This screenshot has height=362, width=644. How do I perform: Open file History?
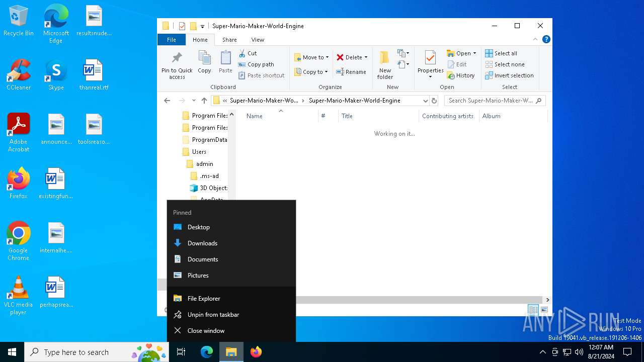(x=461, y=75)
